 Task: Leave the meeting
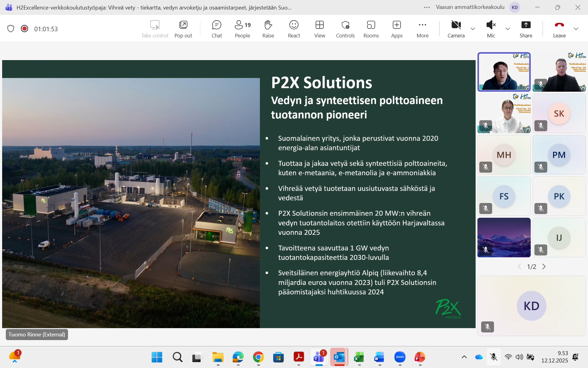pos(559,29)
